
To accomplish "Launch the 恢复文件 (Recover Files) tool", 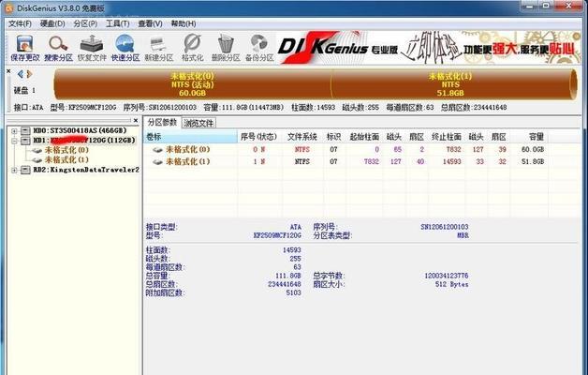I will [x=92, y=48].
